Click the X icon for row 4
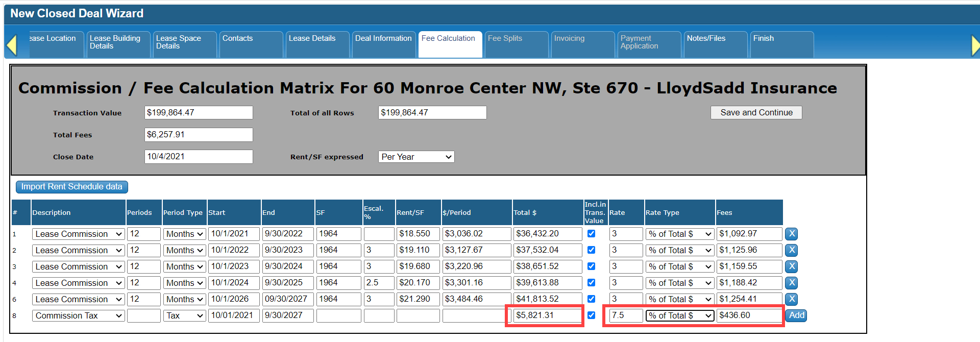 [791, 283]
